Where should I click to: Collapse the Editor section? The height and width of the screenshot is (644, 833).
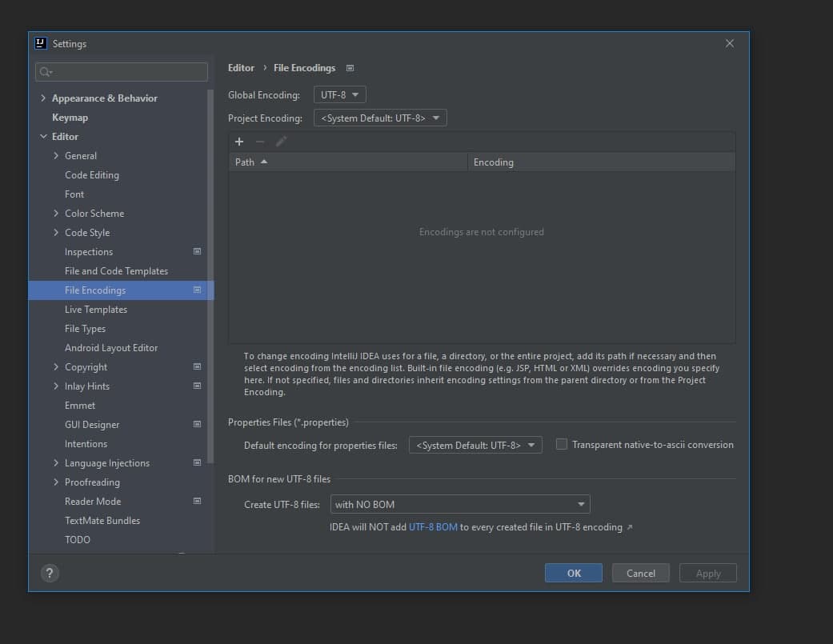point(43,137)
